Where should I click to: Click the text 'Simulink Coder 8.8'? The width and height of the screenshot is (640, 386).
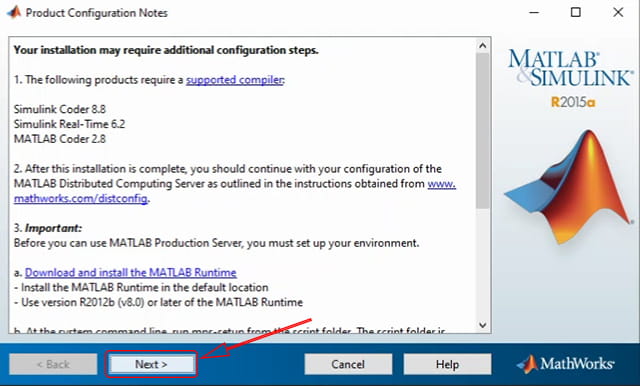(60, 109)
